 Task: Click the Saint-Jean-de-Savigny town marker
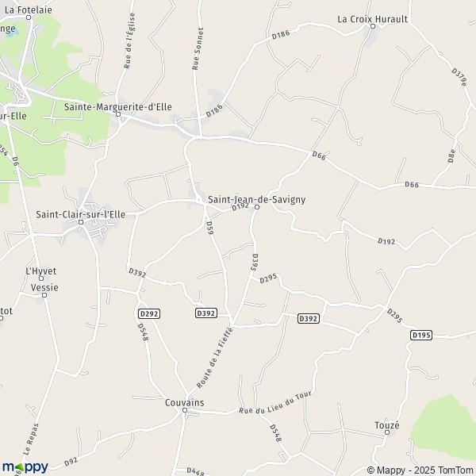point(257,207)
